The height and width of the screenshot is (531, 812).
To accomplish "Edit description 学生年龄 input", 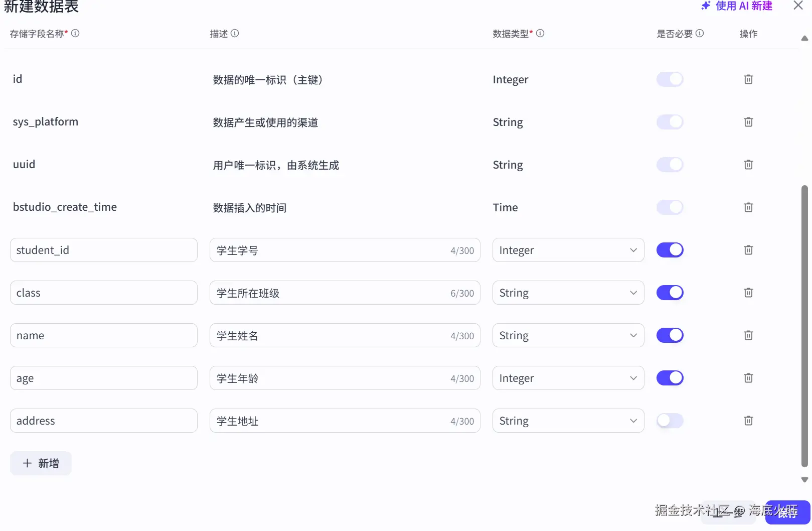I will 345,378.
